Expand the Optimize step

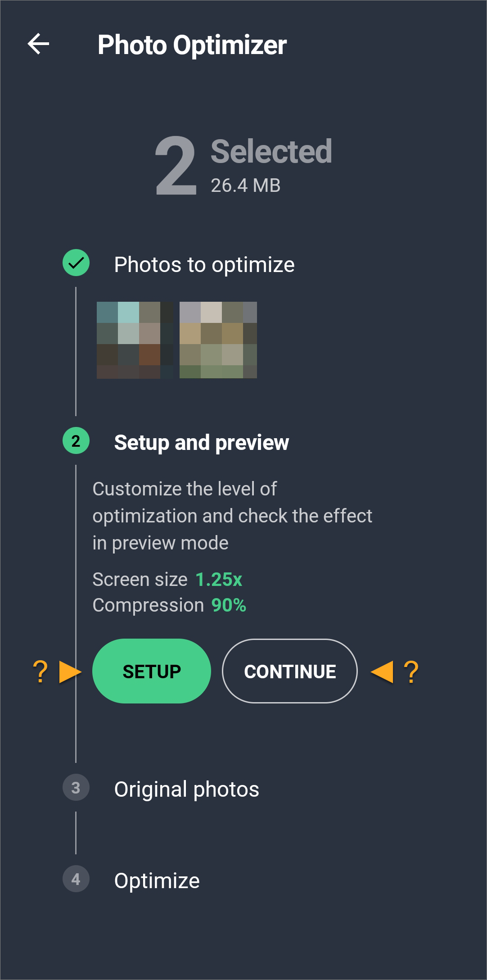(157, 880)
